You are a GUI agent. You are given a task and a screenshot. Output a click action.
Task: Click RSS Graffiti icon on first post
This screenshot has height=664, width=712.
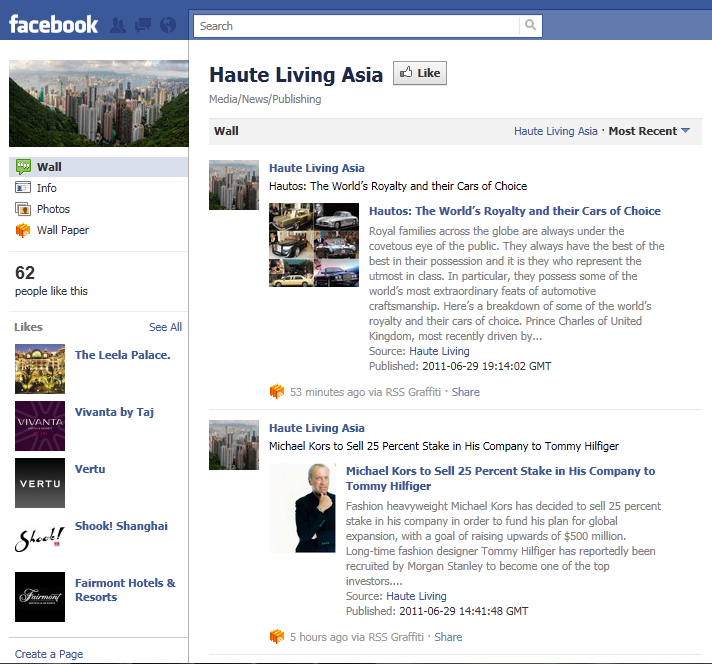277,392
